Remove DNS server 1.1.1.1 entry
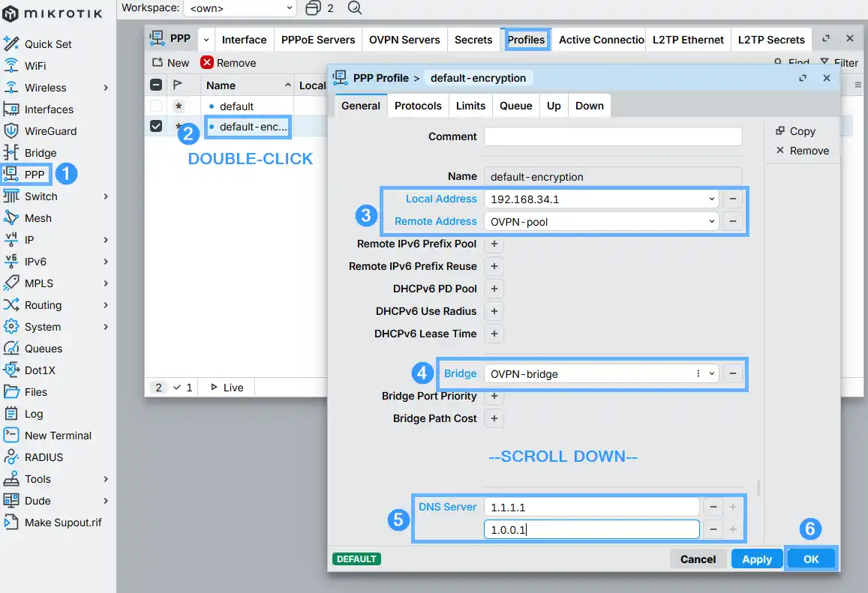Viewport: 868px width, 593px height. [x=713, y=507]
